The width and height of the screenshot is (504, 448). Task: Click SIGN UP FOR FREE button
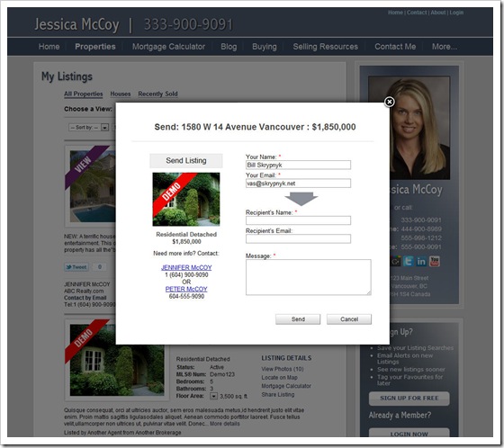(409, 399)
